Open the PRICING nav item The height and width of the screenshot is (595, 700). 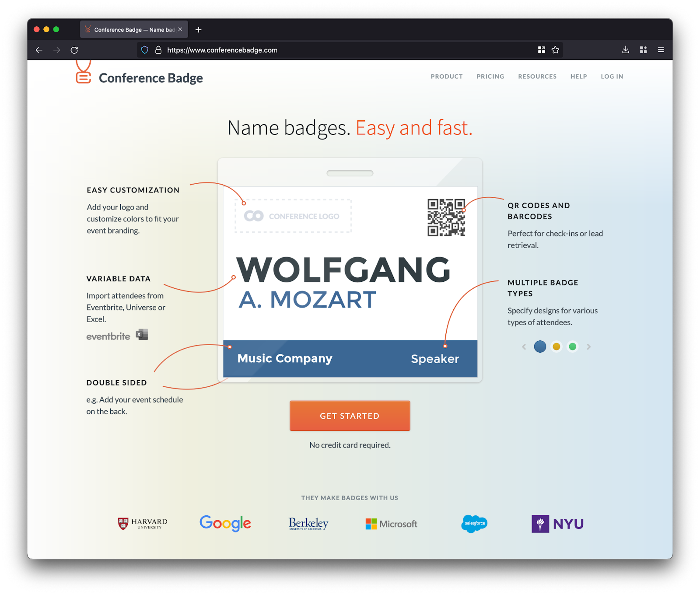coord(490,77)
